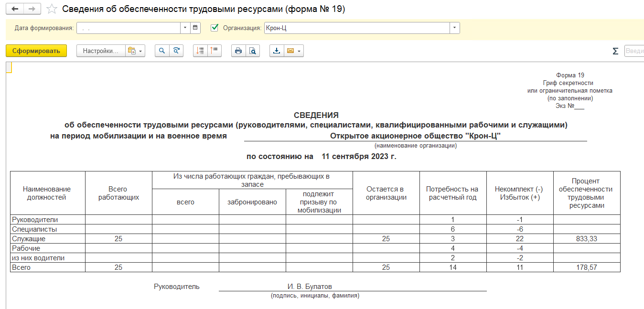Click the magnifier Find icon in toolbar
The height and width of the screenshot is (309, 644).
click(x=162, y=51)
